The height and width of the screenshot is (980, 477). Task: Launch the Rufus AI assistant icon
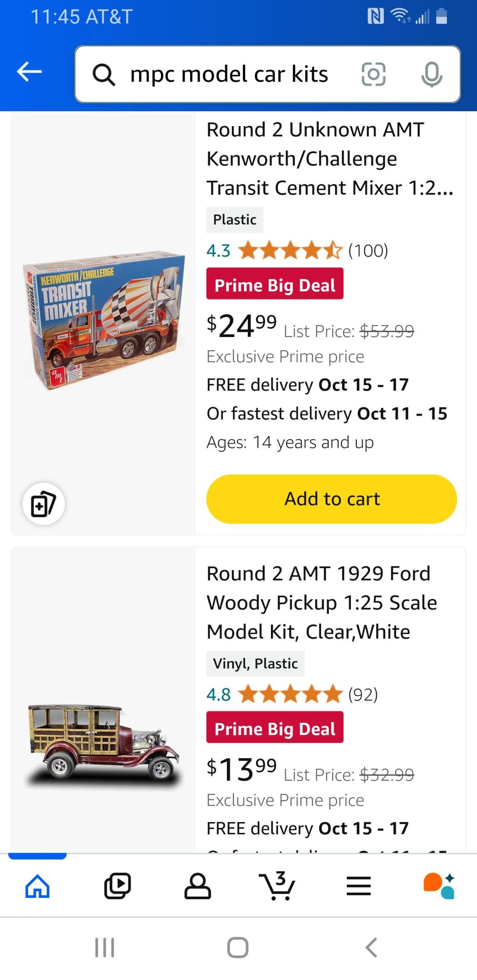(438, 886)
